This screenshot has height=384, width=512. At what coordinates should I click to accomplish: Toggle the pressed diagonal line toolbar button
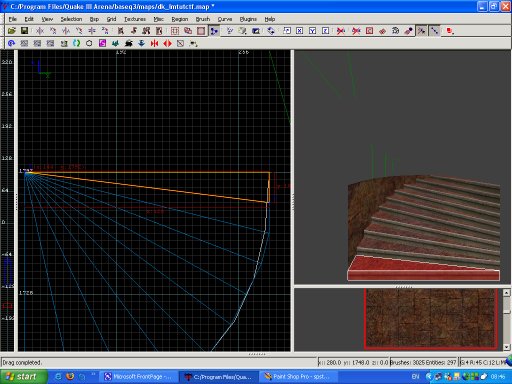pos(434,31)
